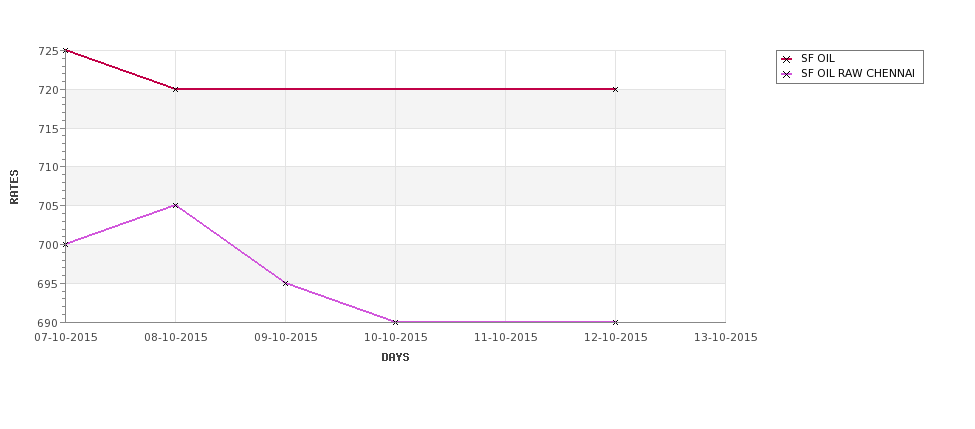
Task: Click SF OIL RAW CHENNAI point on 10-10-2015
Action: coord(395,322)
